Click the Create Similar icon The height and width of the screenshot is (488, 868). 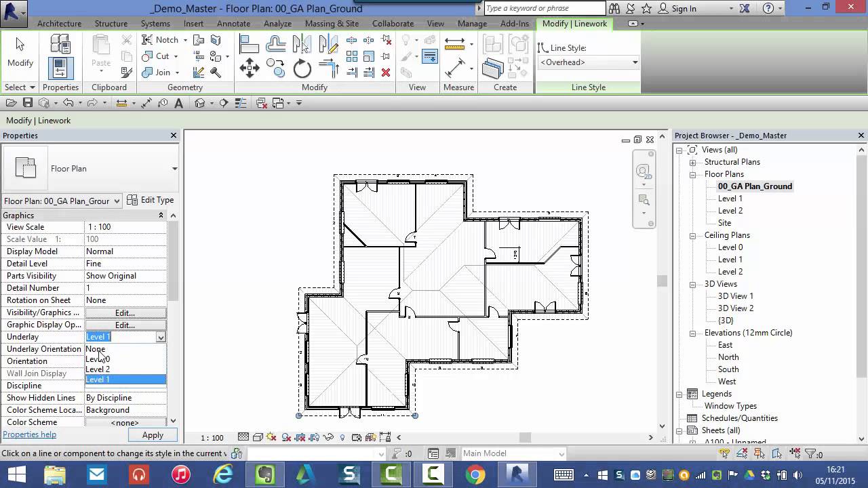(x=492, y=68)
